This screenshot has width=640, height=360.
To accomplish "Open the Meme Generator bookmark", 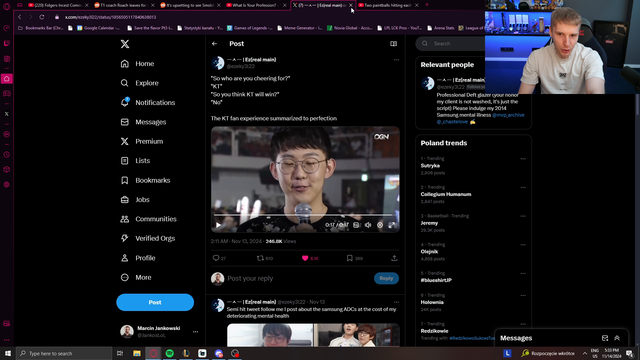I will click(300, 28).
